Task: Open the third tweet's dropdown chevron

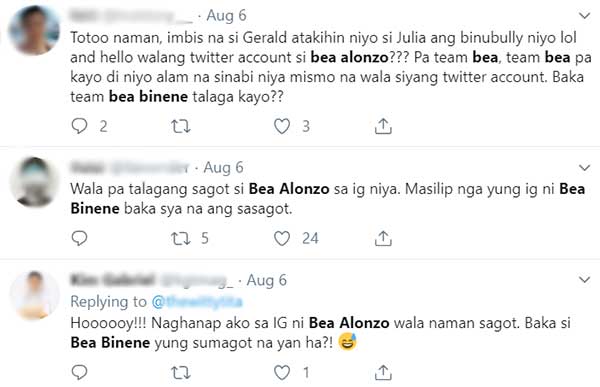Action: 584,280
